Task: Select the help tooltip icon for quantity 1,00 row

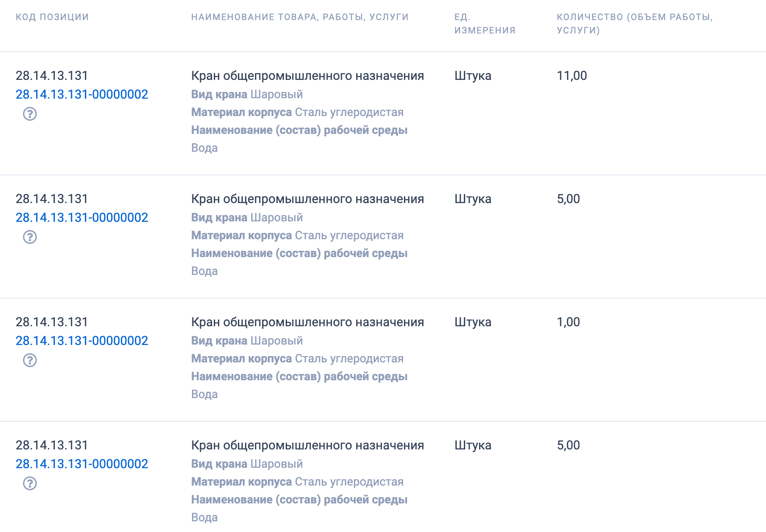Action: (x=30, y=361)
